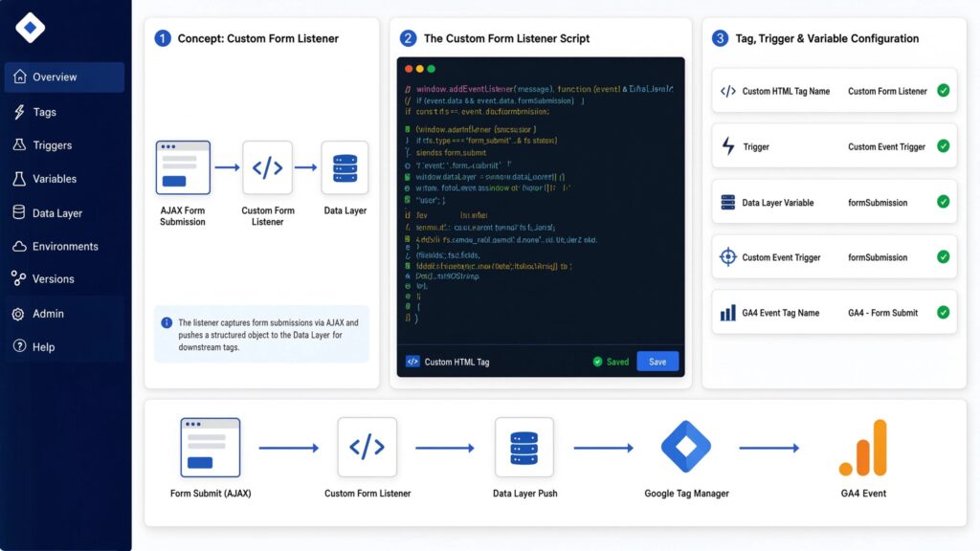Toggle the check mark on the Custom Event Trigger row
The width and height of the screenshot is (980, 551).
click(x=943, y=256)
